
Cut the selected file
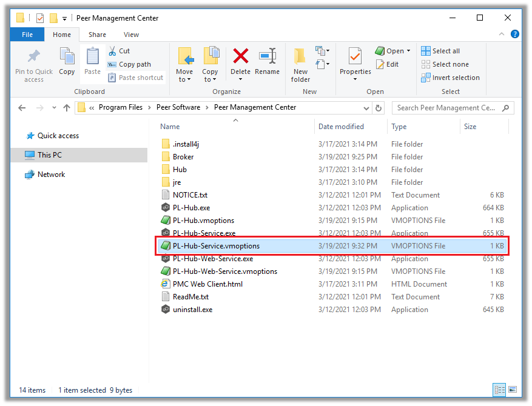pos(123,52)
